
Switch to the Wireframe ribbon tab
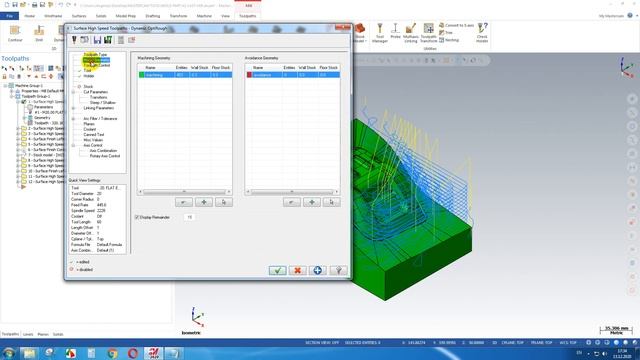53,16
